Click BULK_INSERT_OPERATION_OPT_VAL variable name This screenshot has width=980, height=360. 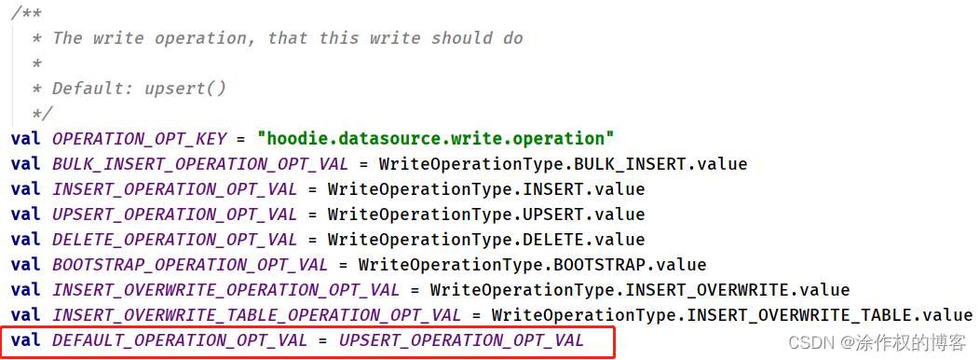(x=200, y=164)
